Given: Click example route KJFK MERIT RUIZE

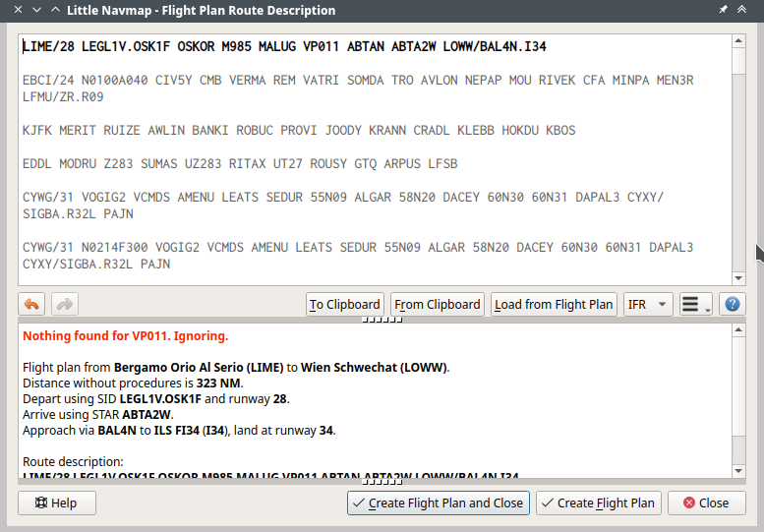Looking at the screenshot, I should [299, 130].
